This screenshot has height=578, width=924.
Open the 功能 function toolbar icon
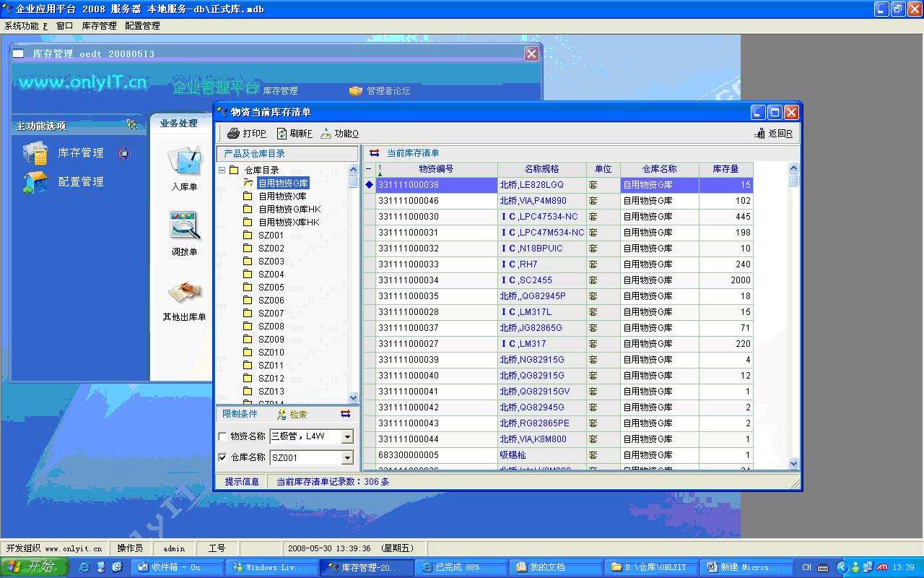[326, 134]
